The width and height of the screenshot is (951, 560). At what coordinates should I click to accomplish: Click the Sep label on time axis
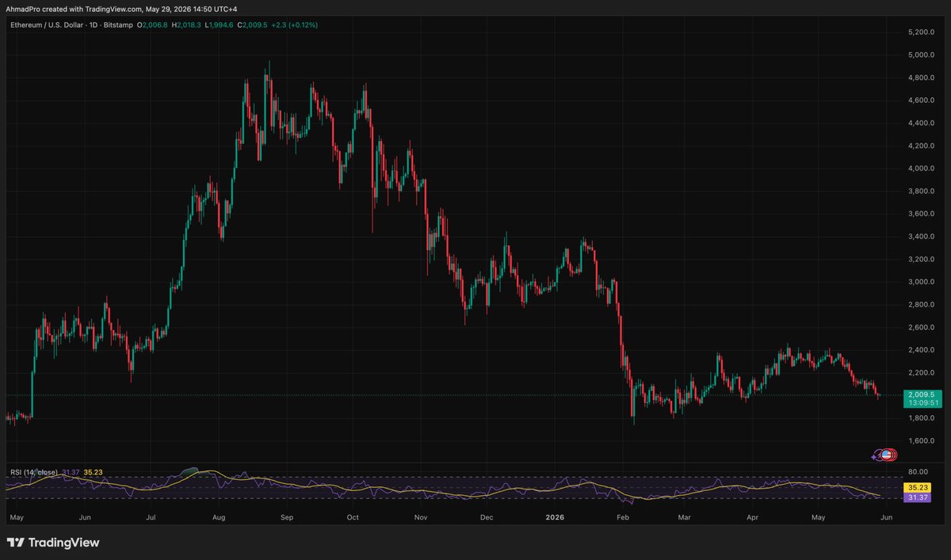point(287,517)
